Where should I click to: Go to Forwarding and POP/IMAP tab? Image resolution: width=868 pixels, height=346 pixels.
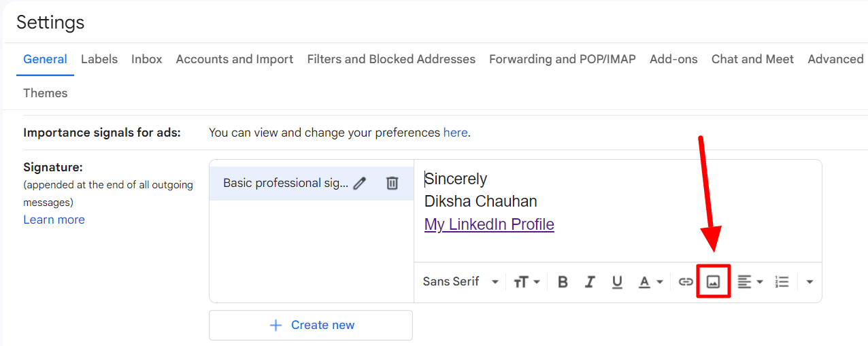coord(562,59)
